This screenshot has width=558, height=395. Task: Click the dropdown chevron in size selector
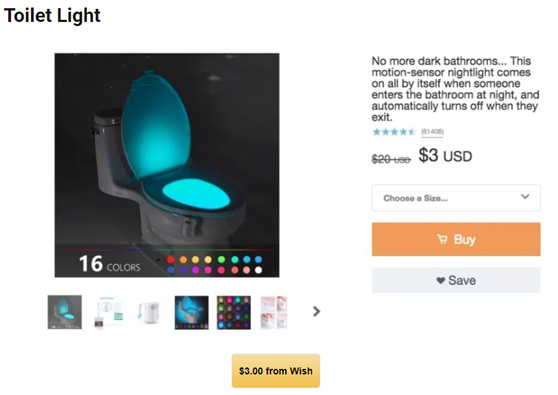525,196
